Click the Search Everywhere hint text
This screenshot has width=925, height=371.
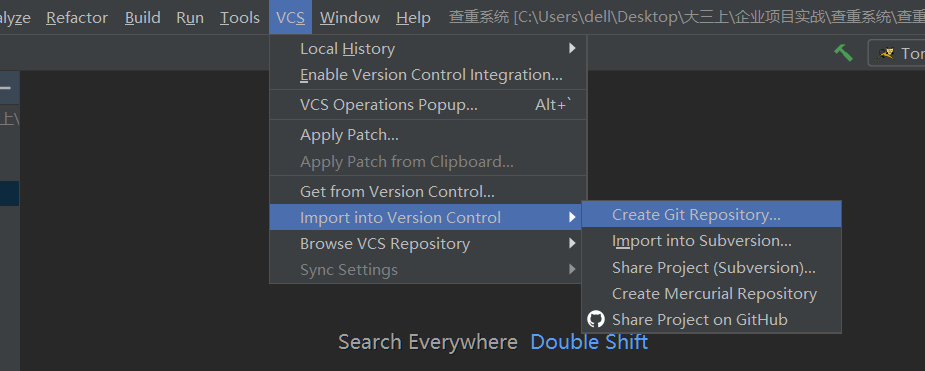[x=428, y=342]
